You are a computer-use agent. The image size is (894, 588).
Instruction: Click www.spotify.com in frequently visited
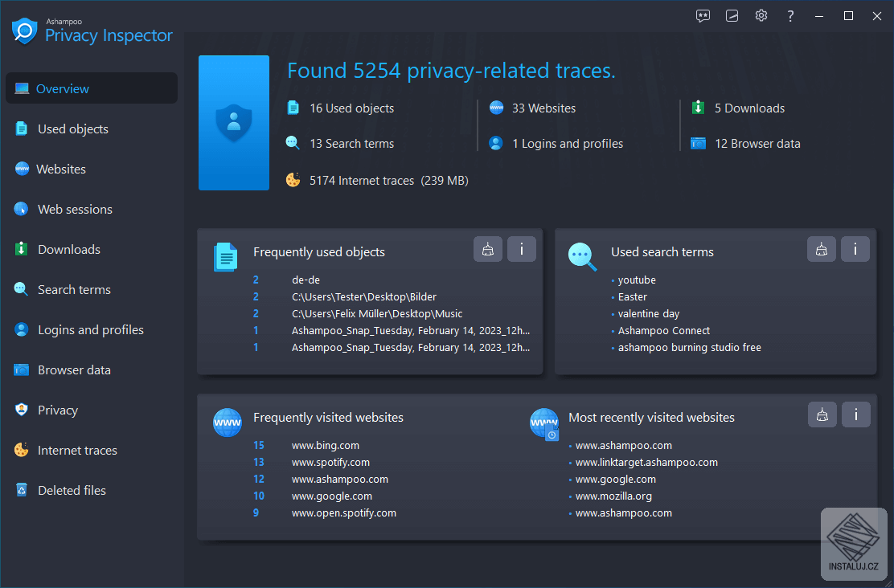[330, 462]
